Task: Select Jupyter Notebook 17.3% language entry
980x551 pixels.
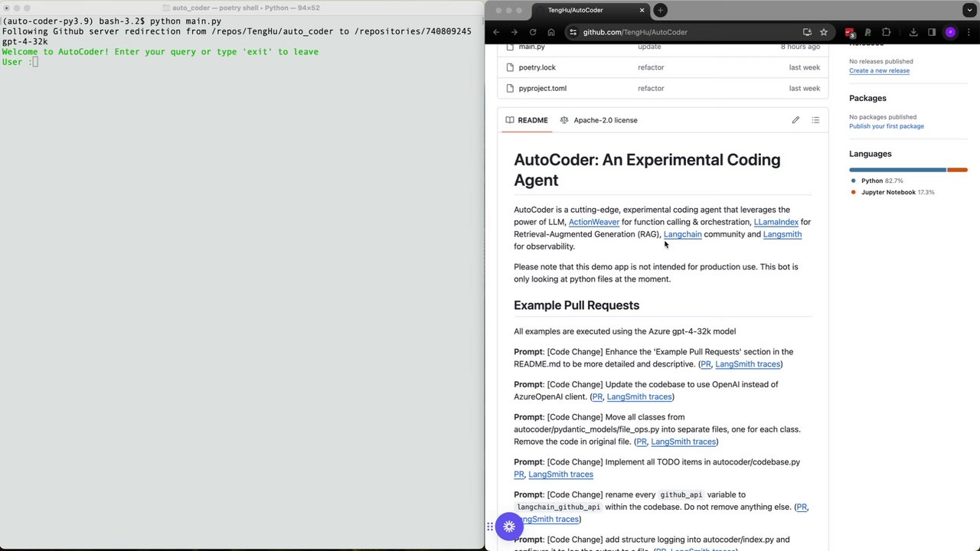Action: [x=893, y=192]
